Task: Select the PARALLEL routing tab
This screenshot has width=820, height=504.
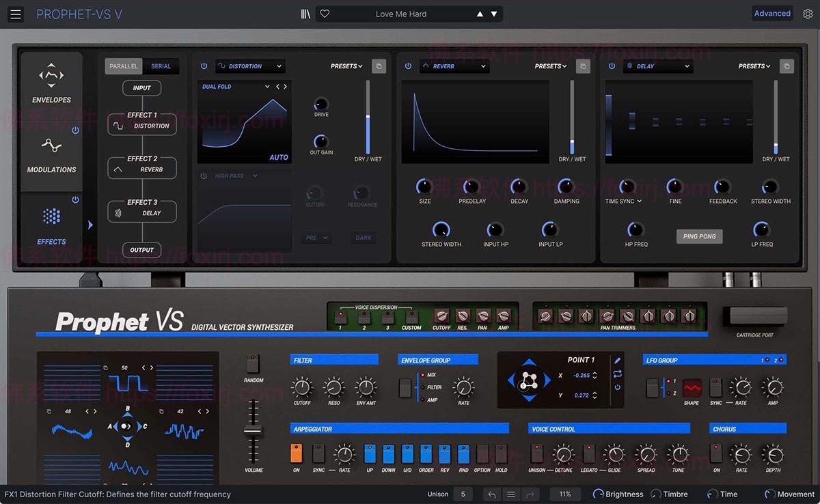Action: point(123,66)
